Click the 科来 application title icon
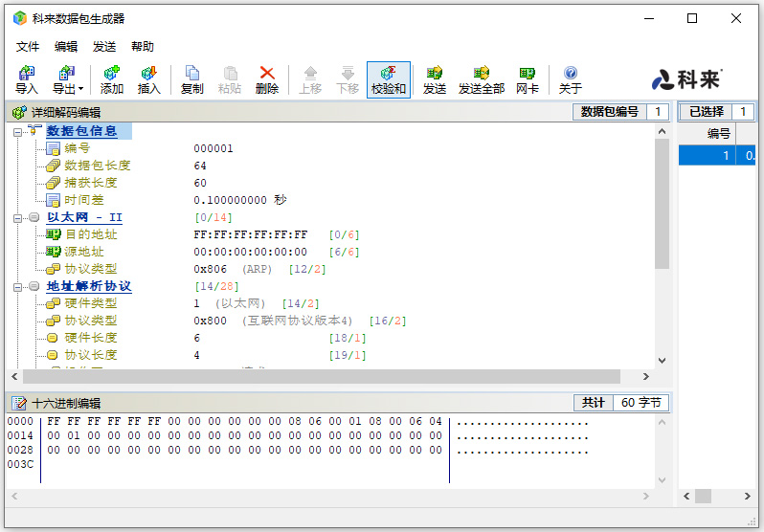Image resolution: width=764 pixels, height=532 pixels. pyautogui.click(x=20, y=18)
